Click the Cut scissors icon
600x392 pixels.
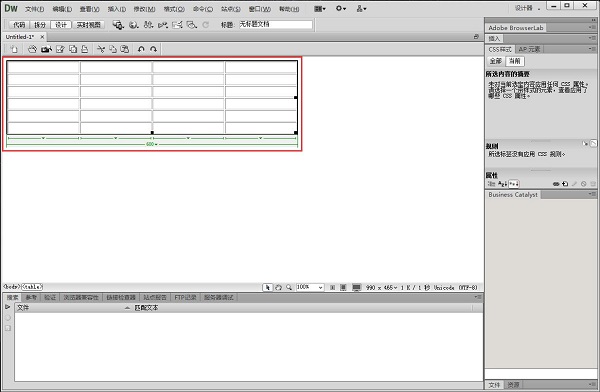101,49
